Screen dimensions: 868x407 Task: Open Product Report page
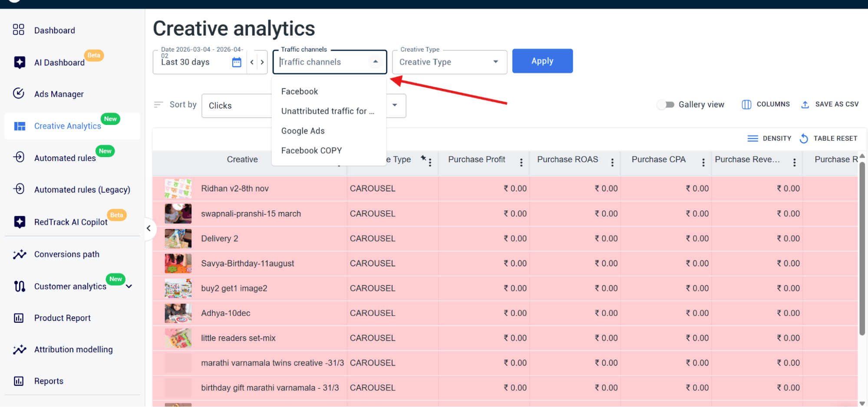(63, 318)
